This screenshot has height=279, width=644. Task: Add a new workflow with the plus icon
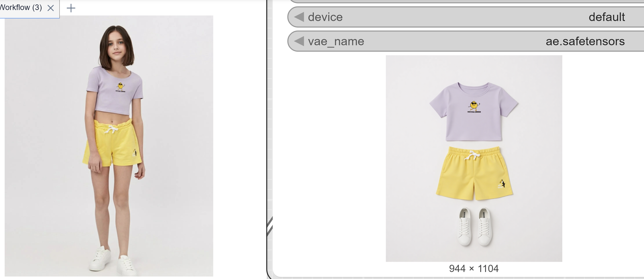click(71, 8)
